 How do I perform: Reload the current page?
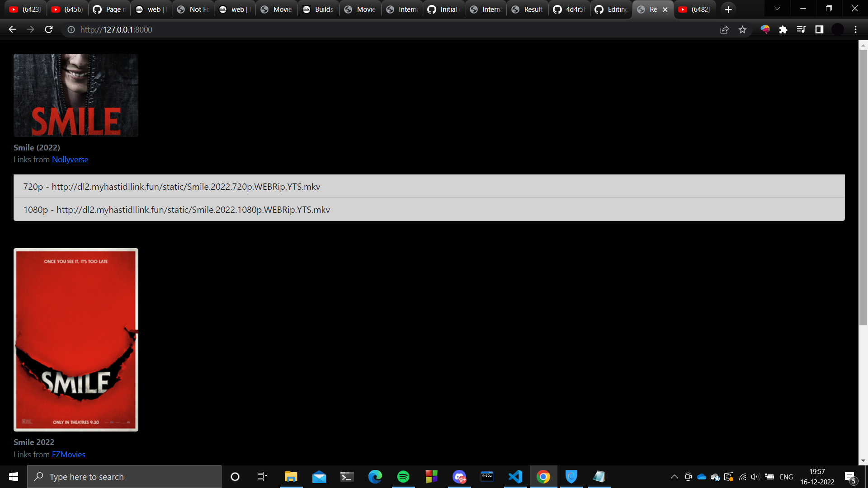(x=49, y=29)
